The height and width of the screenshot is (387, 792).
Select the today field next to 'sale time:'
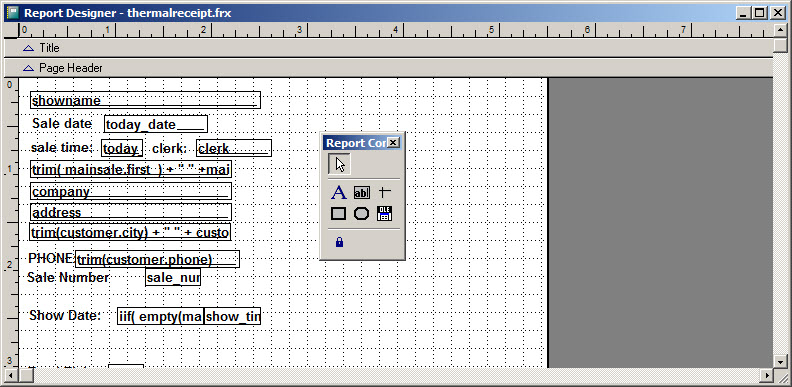[x=122, y=148]
